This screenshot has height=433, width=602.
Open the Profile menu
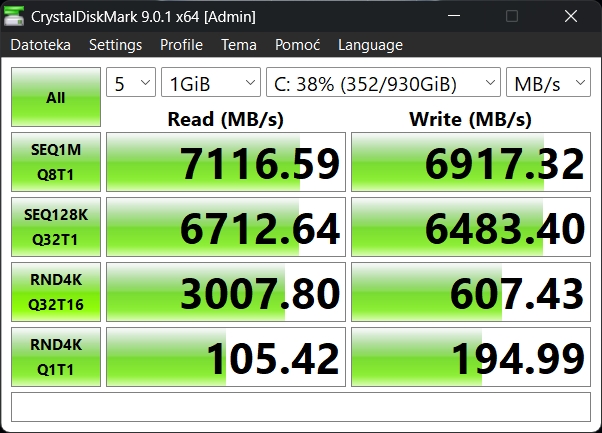181,45
